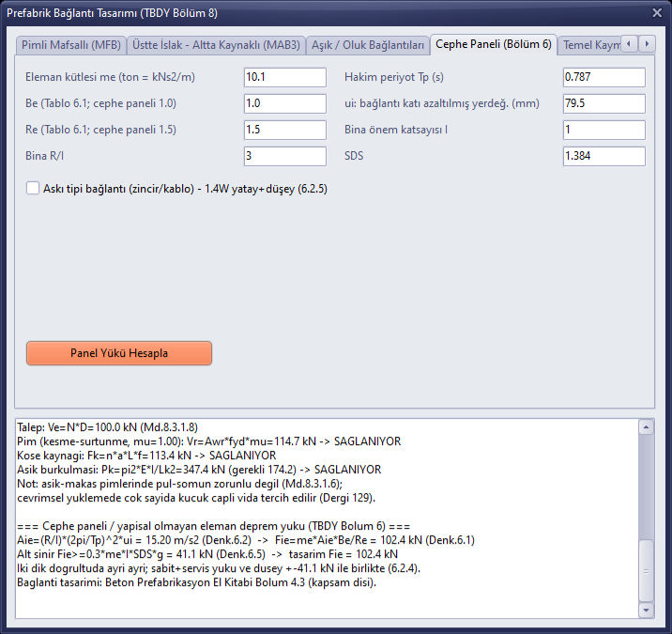Click the 'Not: asik-makas pimlerinde' note line
This screenshot has height=634, width=672.
point(179,484)
